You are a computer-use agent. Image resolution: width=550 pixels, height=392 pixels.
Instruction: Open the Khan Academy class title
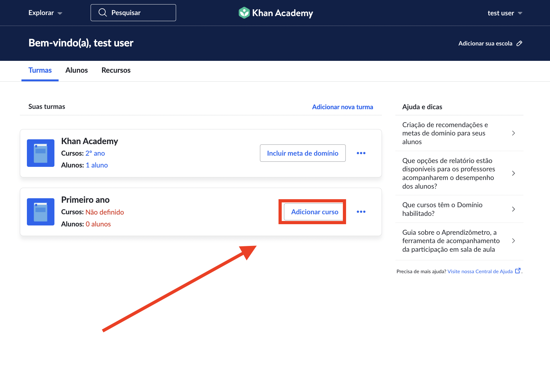tap(90, 141)
